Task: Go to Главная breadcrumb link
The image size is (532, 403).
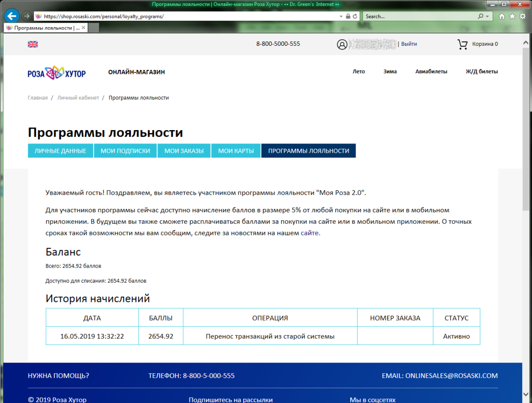Action: click(37, 98)
